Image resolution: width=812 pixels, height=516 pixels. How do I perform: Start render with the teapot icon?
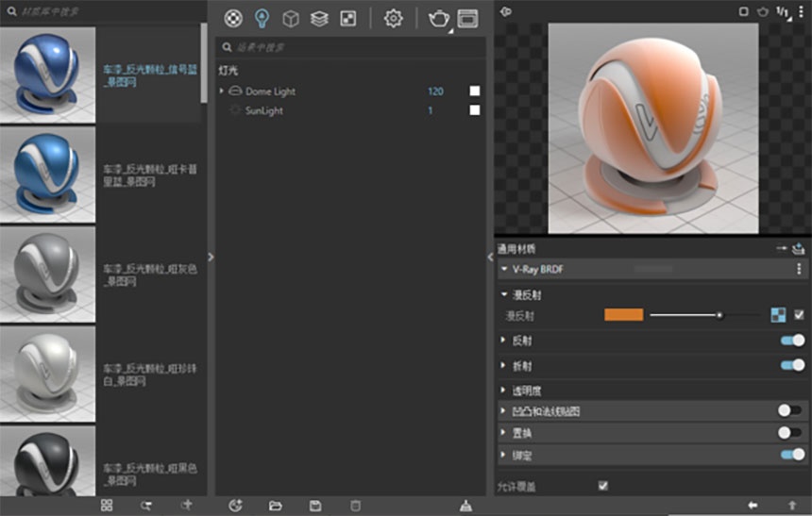point(439,19)
